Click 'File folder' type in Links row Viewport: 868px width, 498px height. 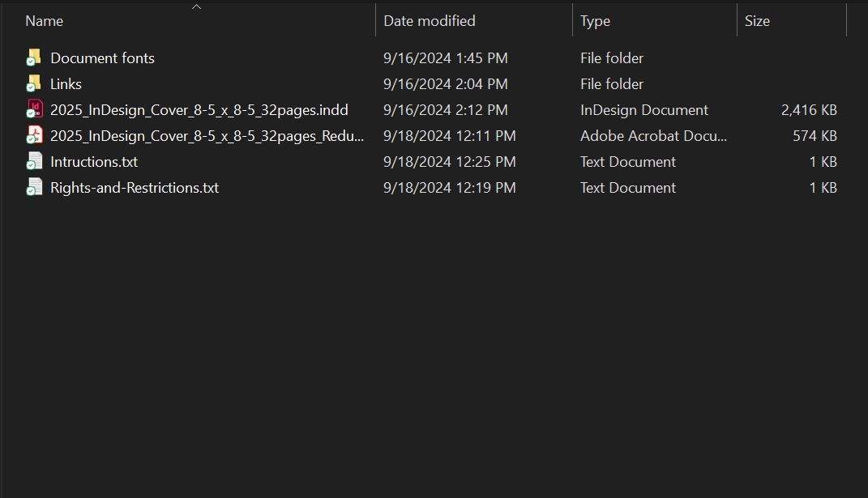(x=612, y=84)
